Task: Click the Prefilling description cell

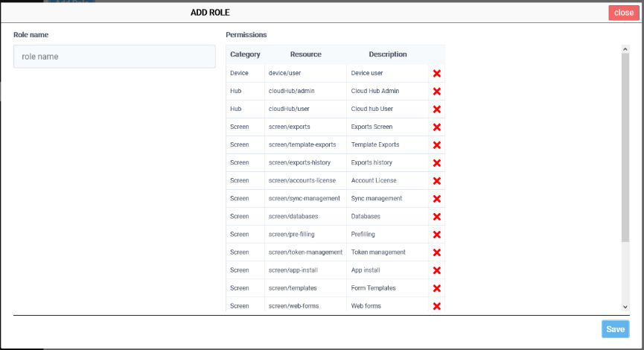Action: tap(388, 234)
